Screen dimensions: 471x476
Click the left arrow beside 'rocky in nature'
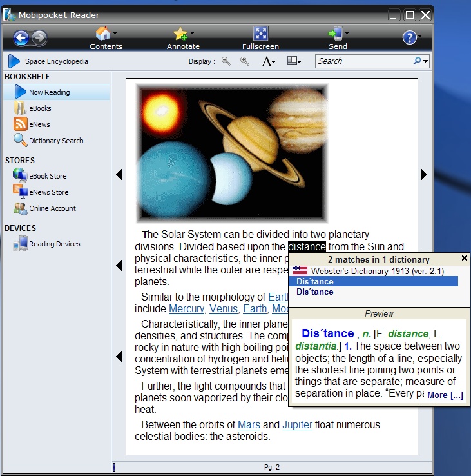pos(119,357)
